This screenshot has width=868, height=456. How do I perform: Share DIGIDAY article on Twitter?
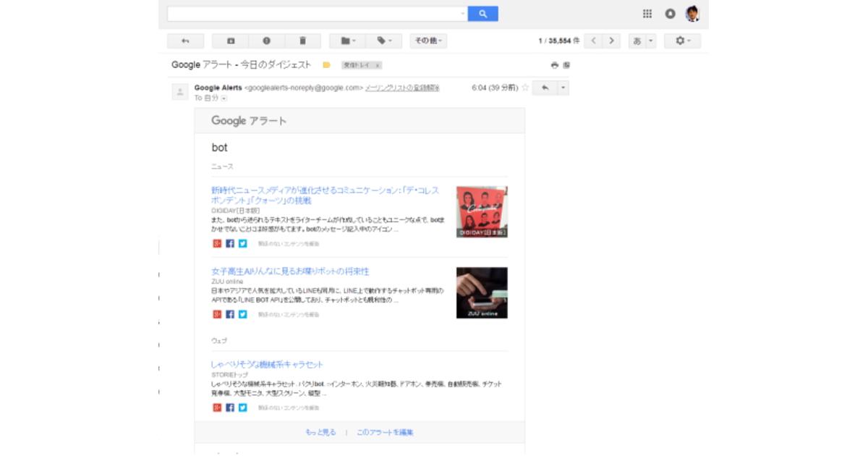click(x=243, y=243)
